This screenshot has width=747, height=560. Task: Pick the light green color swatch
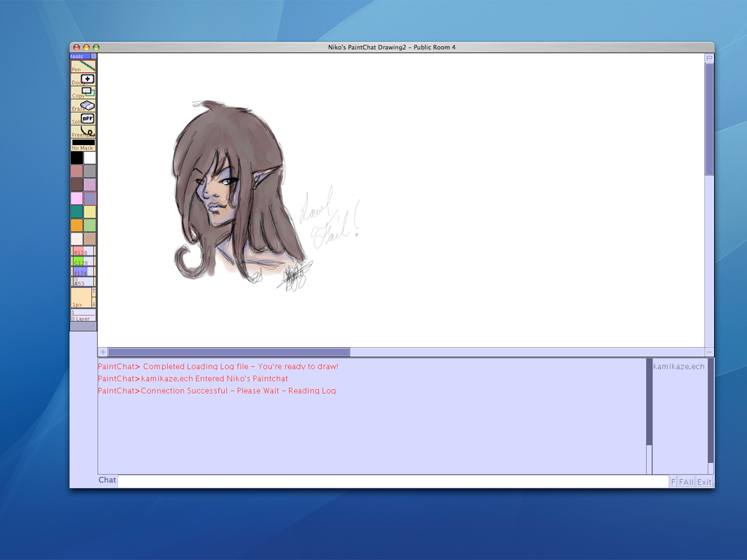pos(90,225)
